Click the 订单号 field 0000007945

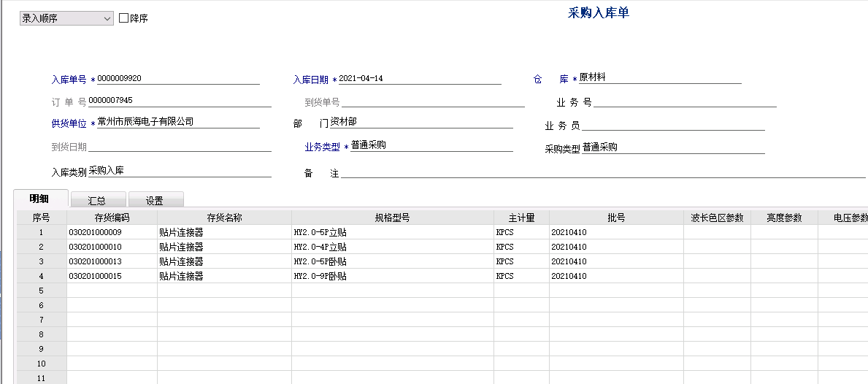coord(180,101)
